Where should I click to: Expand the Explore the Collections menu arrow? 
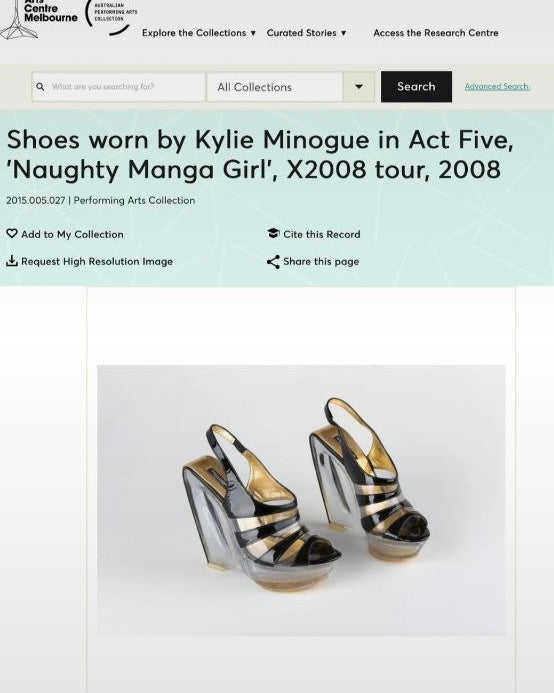(x=253, y=33)
